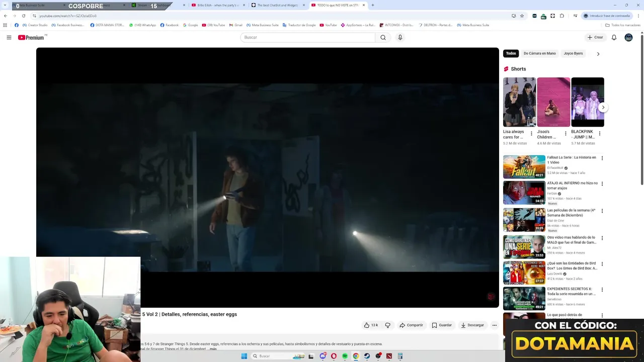Select the De Cámara en Mano chip

[539, 53]
